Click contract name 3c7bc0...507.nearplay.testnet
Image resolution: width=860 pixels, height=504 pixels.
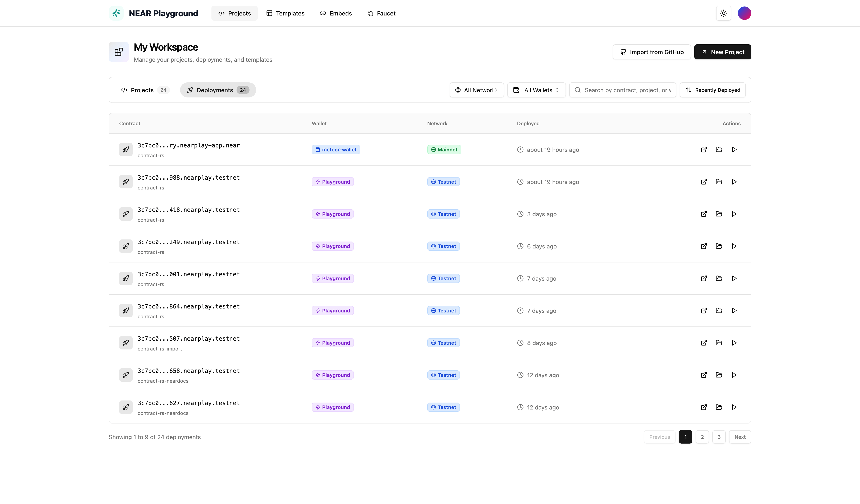coord(188,339)
